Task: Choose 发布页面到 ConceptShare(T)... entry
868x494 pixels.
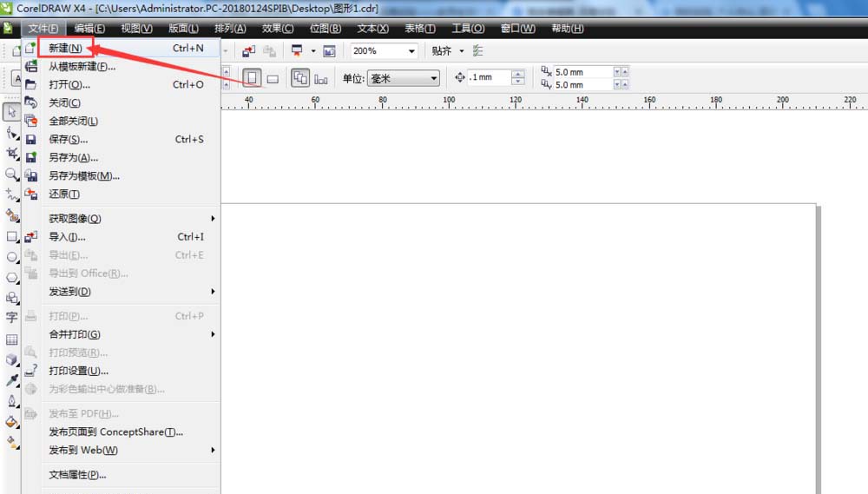Action: pyautogui.click(x=121, y=432)
